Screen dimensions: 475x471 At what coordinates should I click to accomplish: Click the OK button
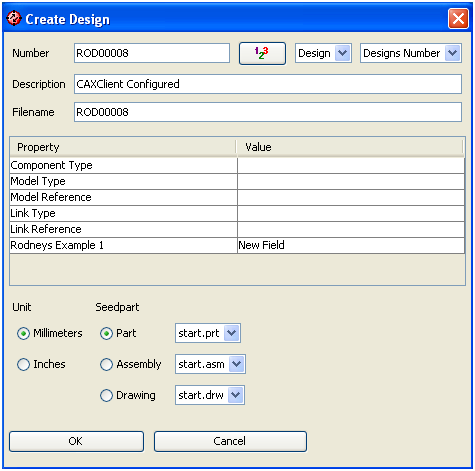[76, 441]
